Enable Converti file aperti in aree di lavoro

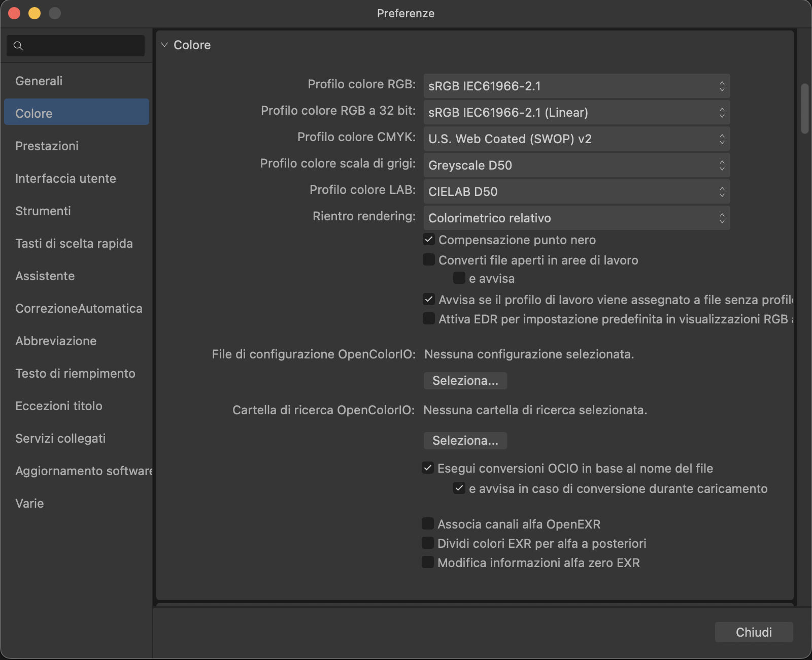(x=429, y=260)
